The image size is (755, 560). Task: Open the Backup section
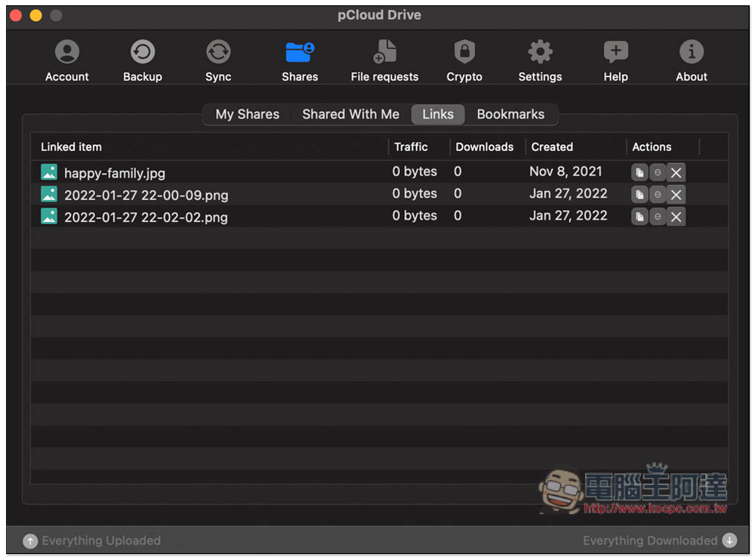click(143, 60)
